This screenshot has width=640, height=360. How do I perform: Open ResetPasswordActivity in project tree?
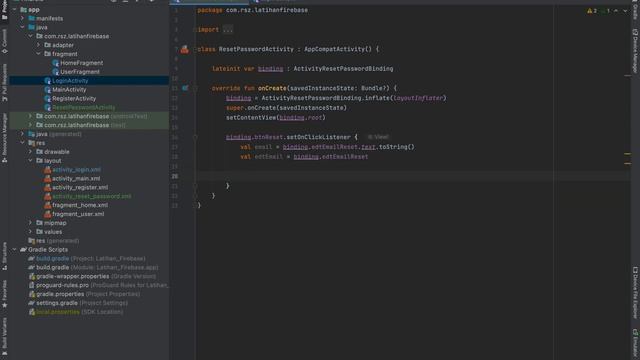point(84,107)
